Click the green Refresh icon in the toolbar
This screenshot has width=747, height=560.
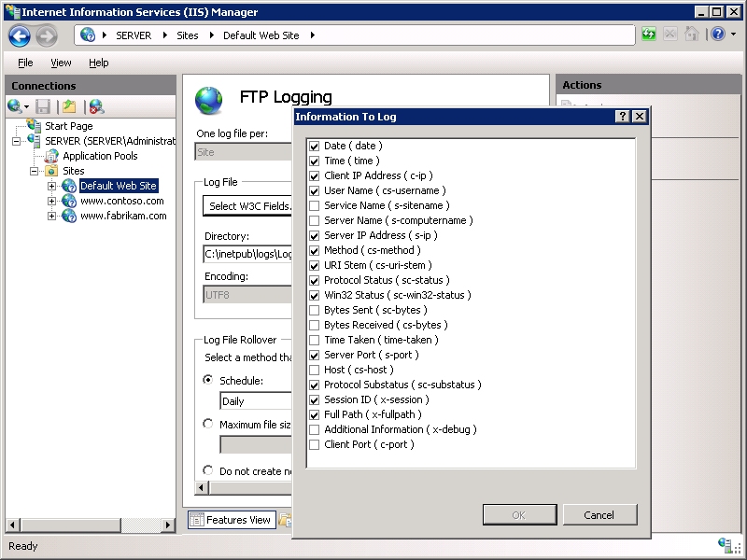pos(647,34)
